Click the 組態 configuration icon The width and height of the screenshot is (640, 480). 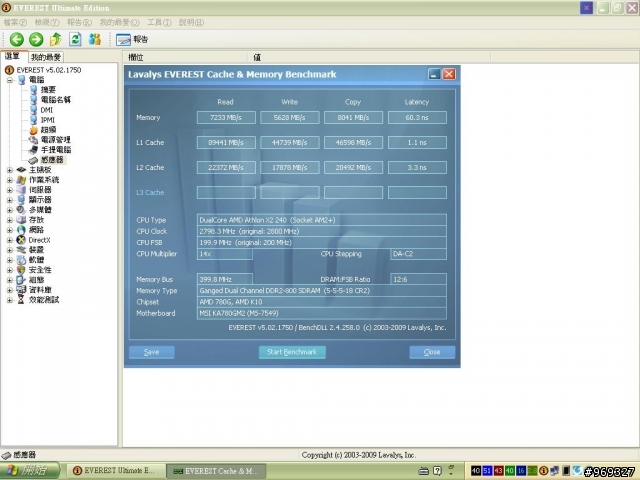coord(21,280)
